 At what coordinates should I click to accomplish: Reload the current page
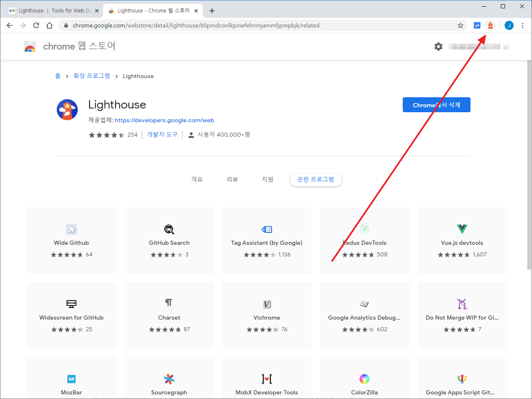[x=36, y=25]
